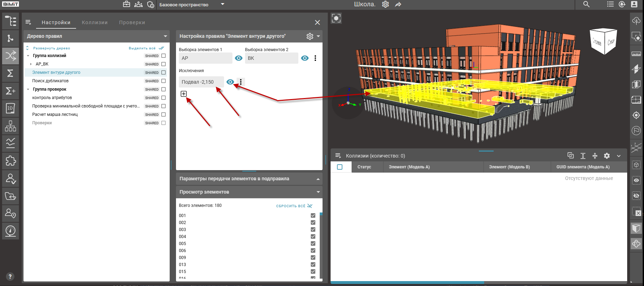Open the model tree structure icon
Viewport: 644px width, 286px height.
tap(11, 21)
